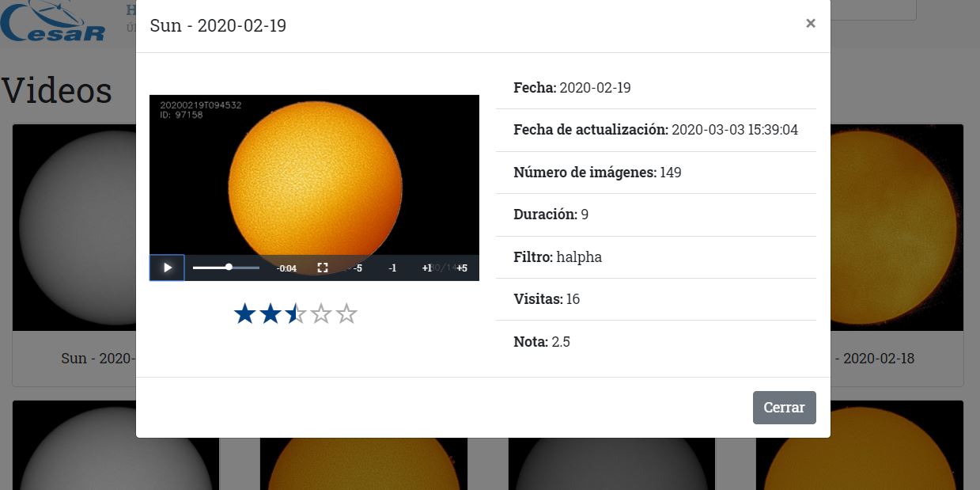Image resolution: width=980 pixels, height=490 pixels.
Task: Rate the video one star
Action: [x=244, y=314]
